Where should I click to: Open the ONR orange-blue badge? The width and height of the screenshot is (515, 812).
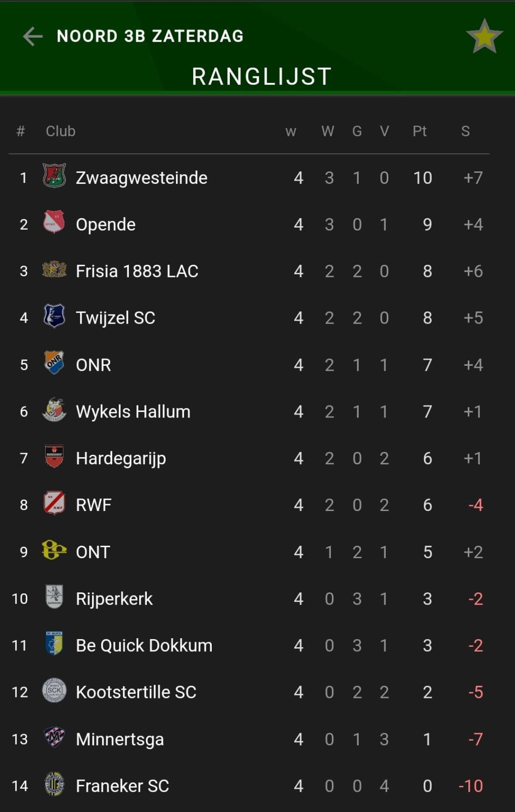(x=54, y=363)
